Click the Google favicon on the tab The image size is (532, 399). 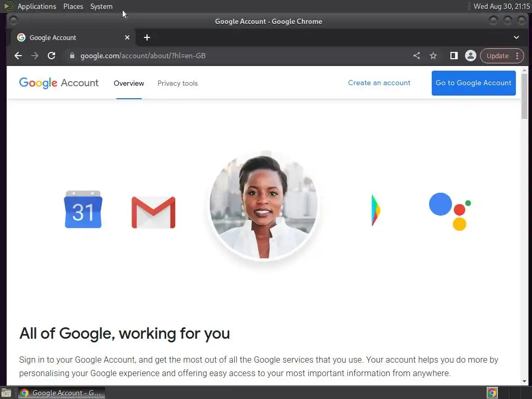21,37
